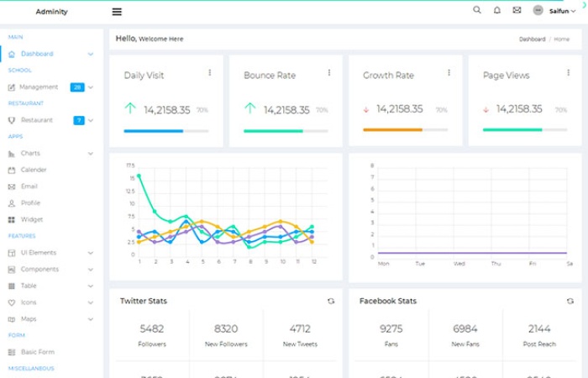The image size is (588, 378).
Task: Select Email in the sidebar menu
Action: [x=29, y=186]
